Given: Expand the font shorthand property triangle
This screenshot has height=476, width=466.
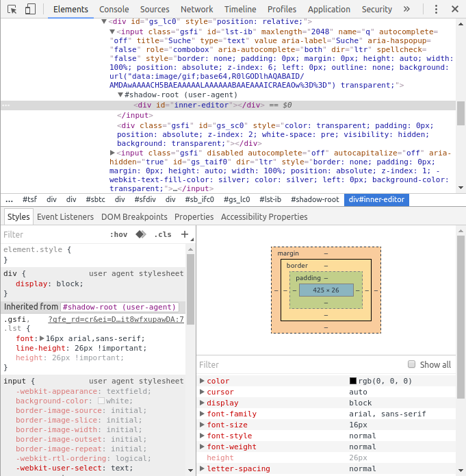Looking at the screenshot, I should (x=42, y=338).
